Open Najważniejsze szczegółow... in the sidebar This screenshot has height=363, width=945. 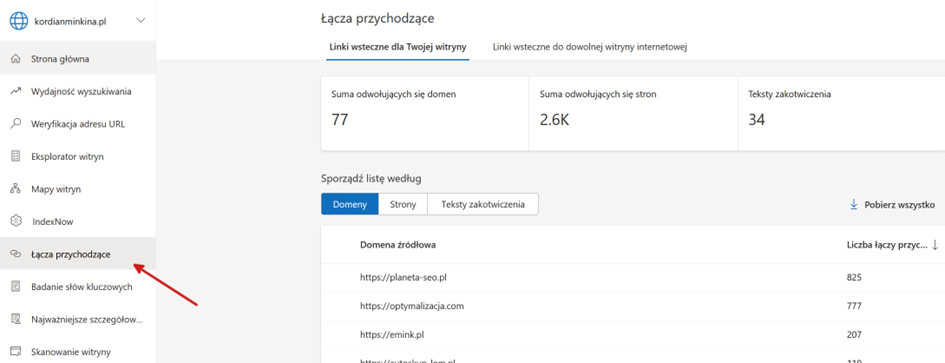78,320
